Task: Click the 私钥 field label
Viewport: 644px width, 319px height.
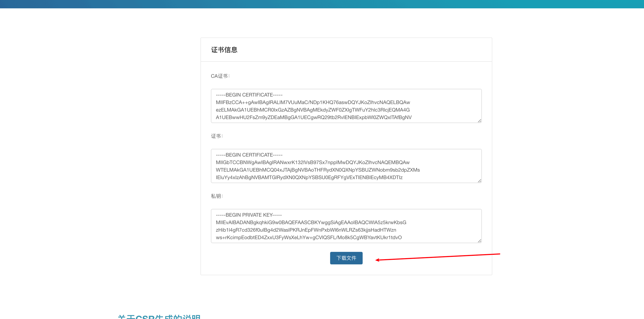Action: coord(217,196)
